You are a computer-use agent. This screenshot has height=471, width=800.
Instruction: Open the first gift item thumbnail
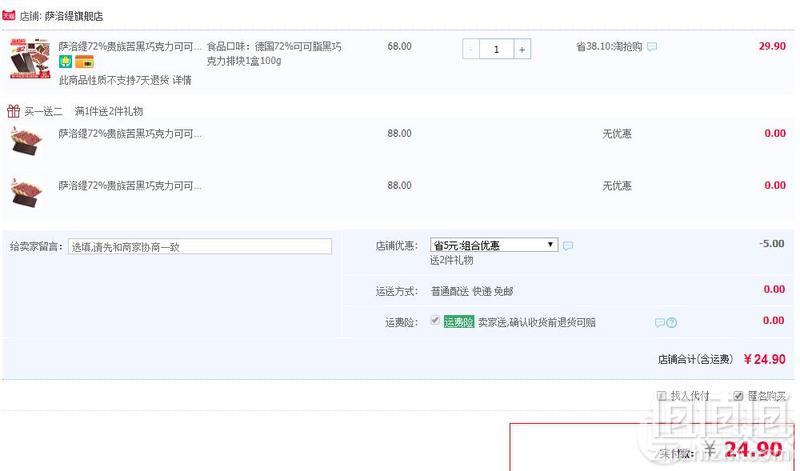tap(27, 140)
